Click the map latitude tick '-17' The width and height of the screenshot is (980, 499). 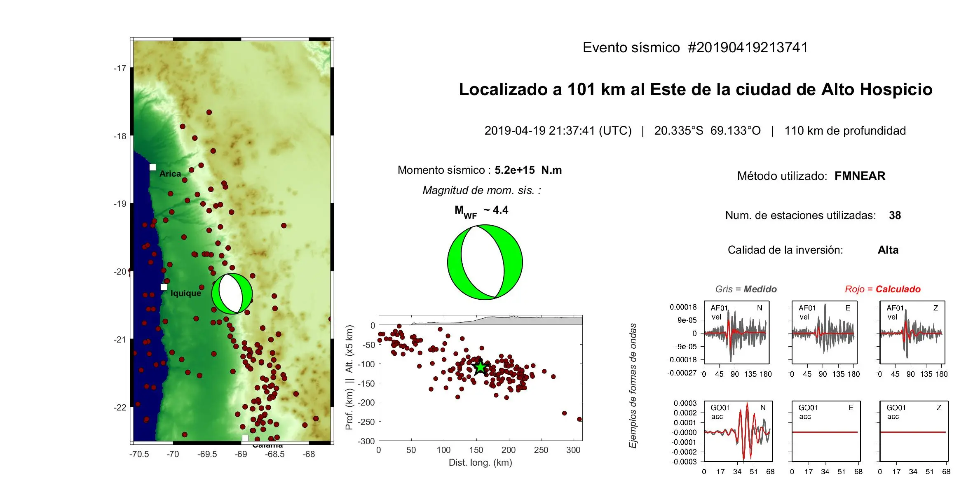tap(120, 68)
